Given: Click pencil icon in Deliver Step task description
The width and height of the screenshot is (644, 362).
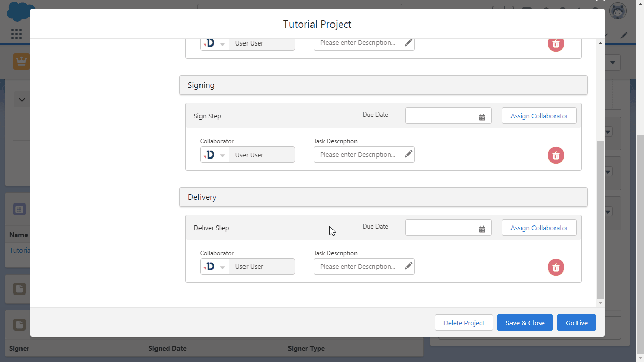Looking at the screenshot, I should pyautogui.click(x=408, y=266).
